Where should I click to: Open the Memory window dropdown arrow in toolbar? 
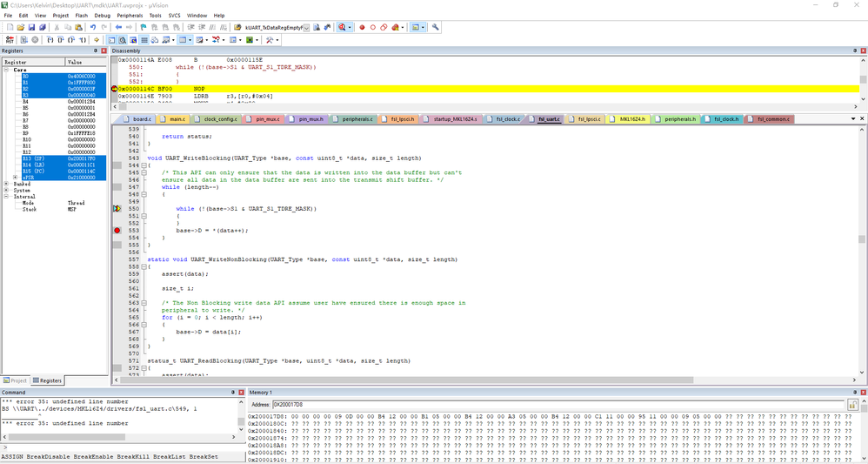tap(190, 40)
